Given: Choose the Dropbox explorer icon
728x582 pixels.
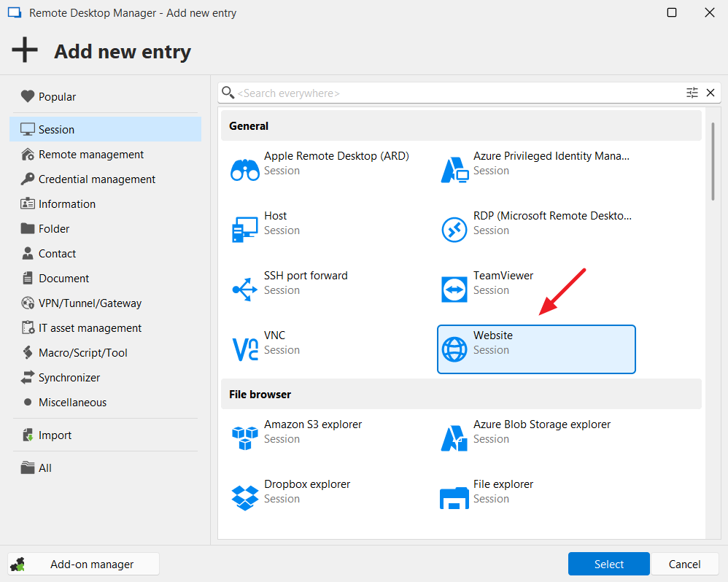Looking at the screenshot, I should coord(244,498).
